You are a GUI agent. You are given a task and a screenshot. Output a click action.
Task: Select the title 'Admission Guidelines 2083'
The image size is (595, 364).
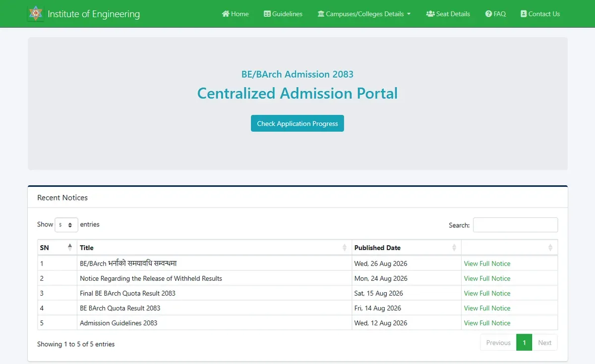click(119, 323)
